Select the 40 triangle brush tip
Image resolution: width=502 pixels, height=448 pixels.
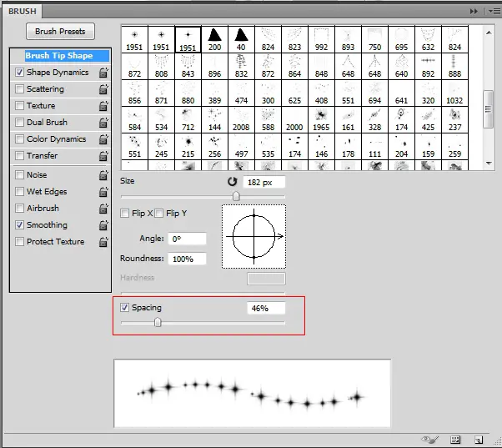pos(241,39)
